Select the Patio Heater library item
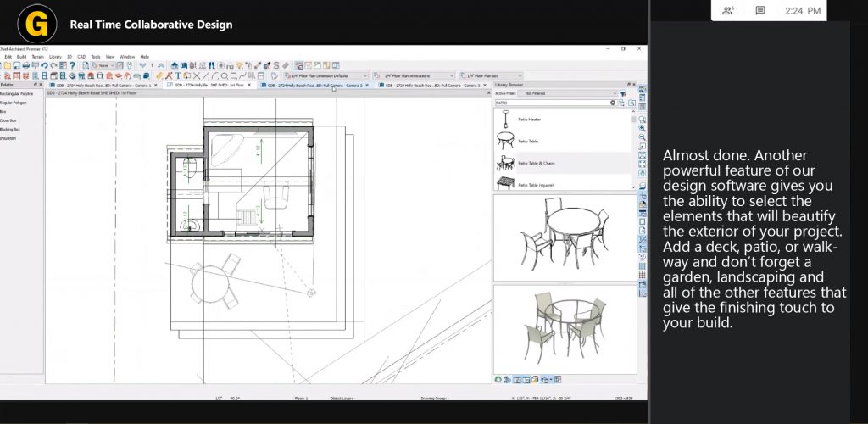 click(562, 120)
